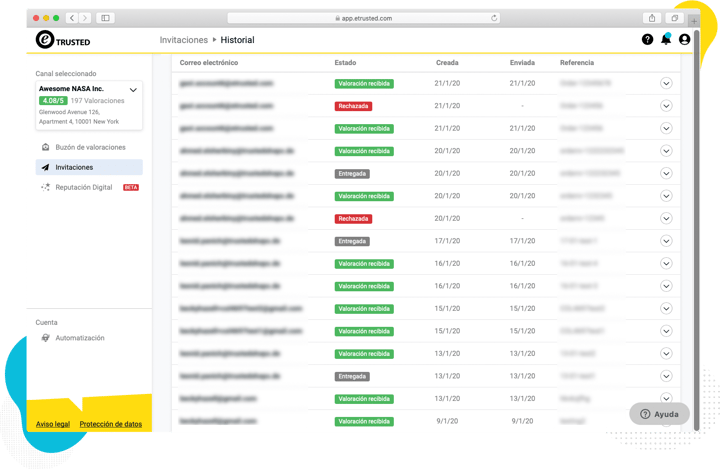This screenshot has width=720, height=469.
Task: Expand the Entregada row created 20/1/20
Action: pos(666,173)
